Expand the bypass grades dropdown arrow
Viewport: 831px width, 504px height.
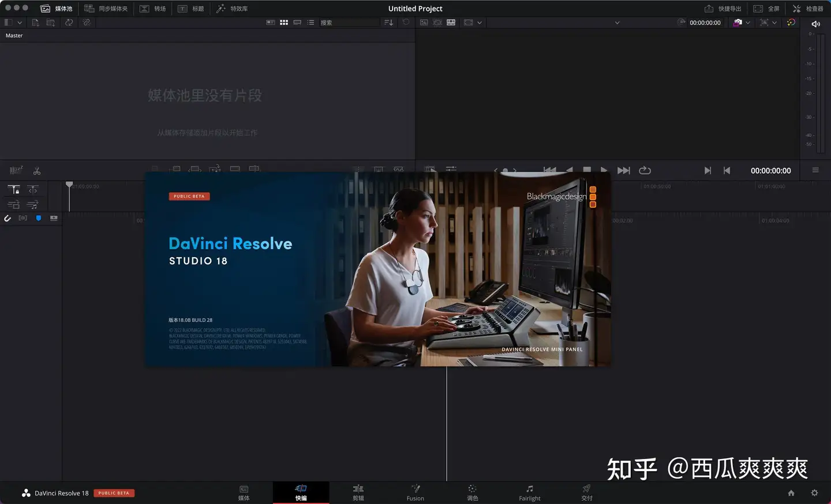tap(748, 23)
